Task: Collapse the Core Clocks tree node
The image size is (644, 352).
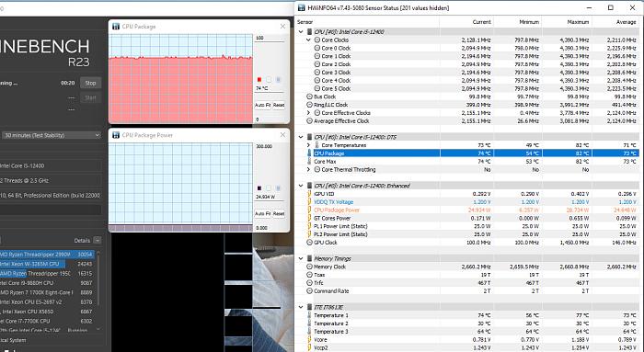Action: pos(308,40)
